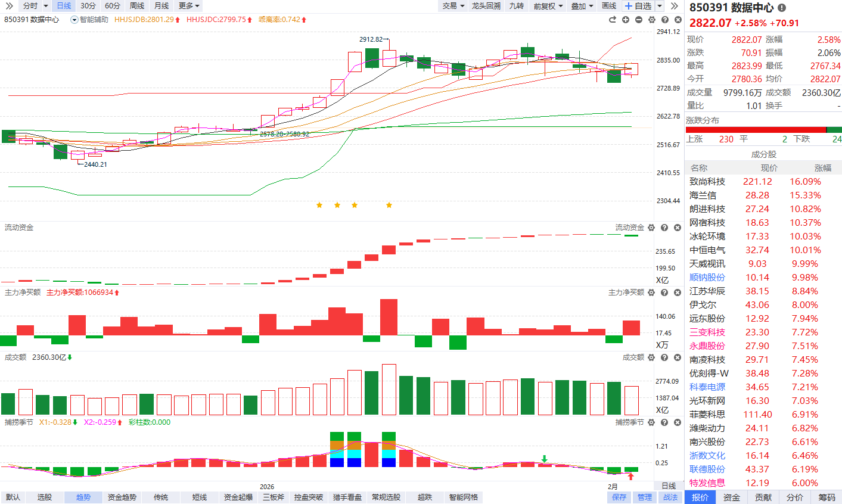Toggle the 九转 indicator on the chart

pos(516,6)
